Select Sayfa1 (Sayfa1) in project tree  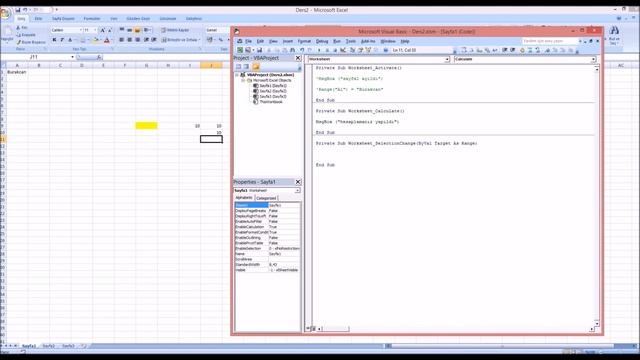[273, 86]
